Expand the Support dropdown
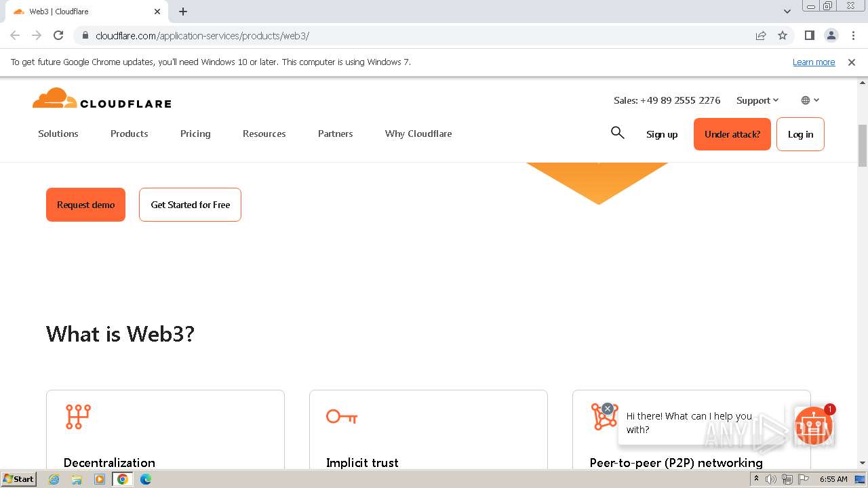This screenshot has width=868, height=488. (757, 100)
